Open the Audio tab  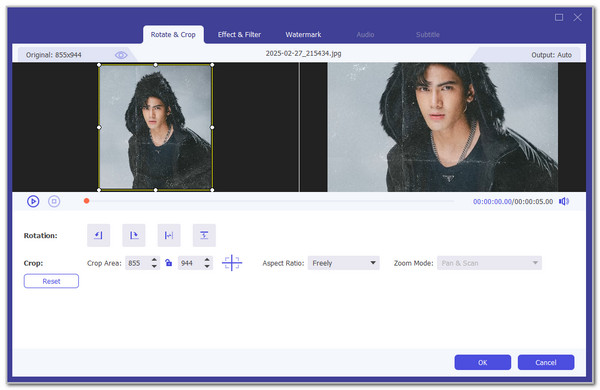pyautogui.click(x=365, y=34)
